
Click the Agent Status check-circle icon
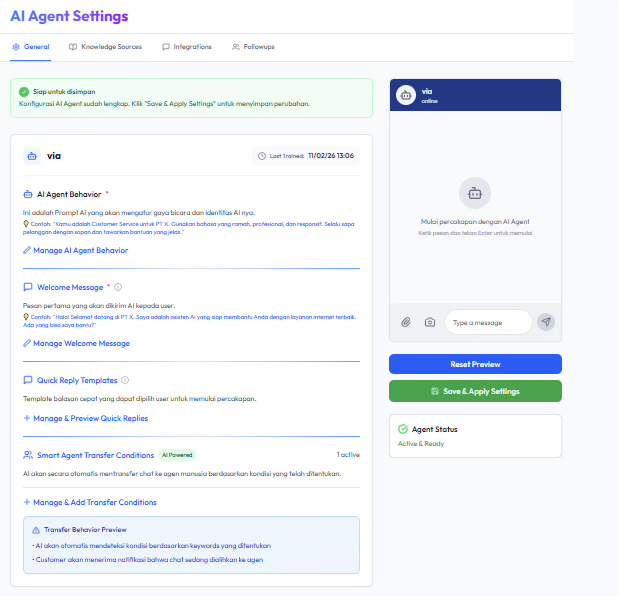click(403, 429)
